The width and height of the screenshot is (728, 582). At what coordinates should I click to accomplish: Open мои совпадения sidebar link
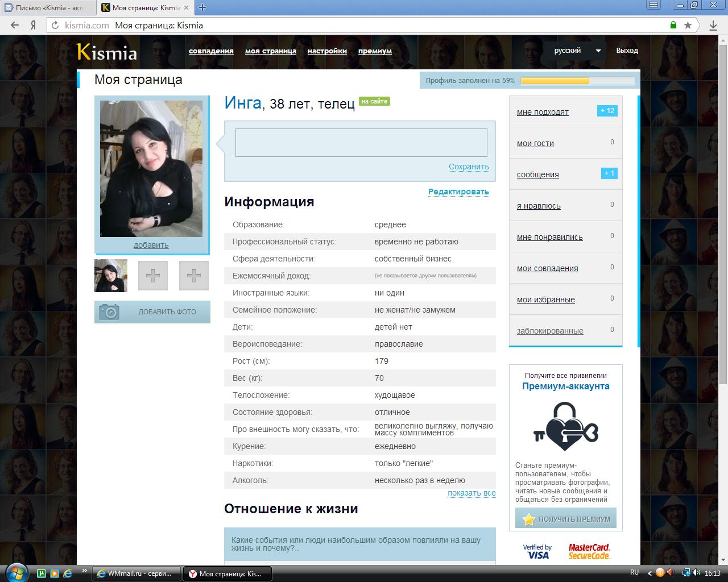pos(548,268)
